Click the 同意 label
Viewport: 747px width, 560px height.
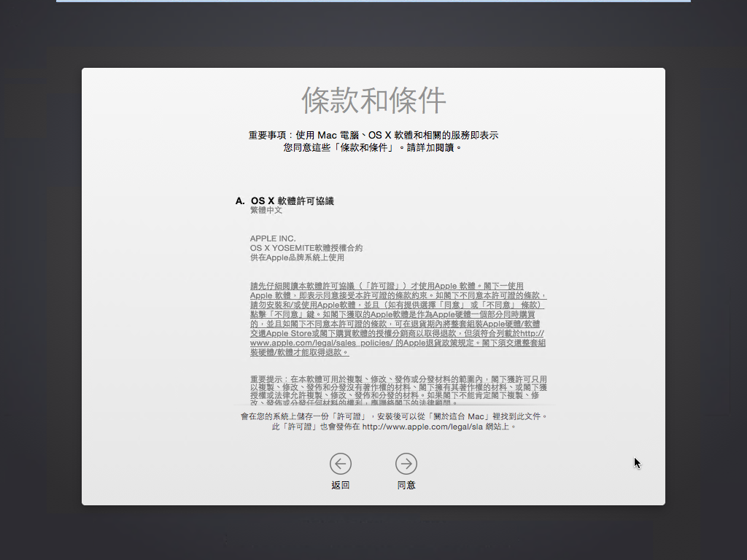click(x=406, y=485)
